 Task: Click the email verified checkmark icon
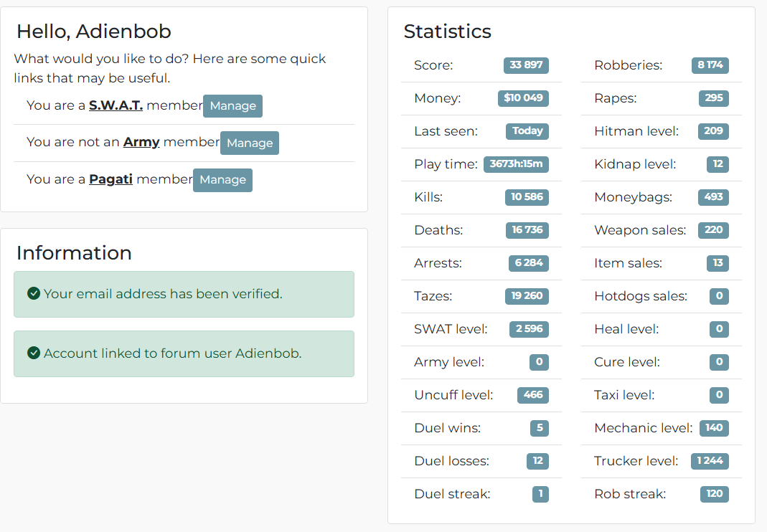coord(34,293)
